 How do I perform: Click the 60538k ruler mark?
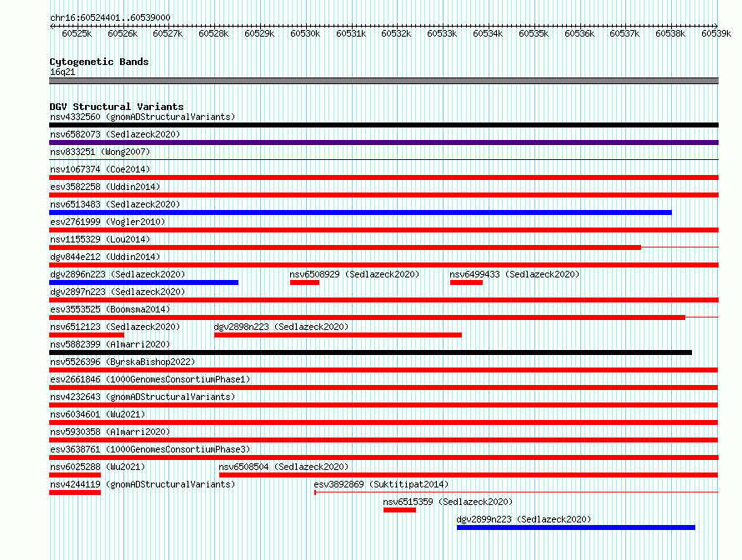[x=670, y=33]
